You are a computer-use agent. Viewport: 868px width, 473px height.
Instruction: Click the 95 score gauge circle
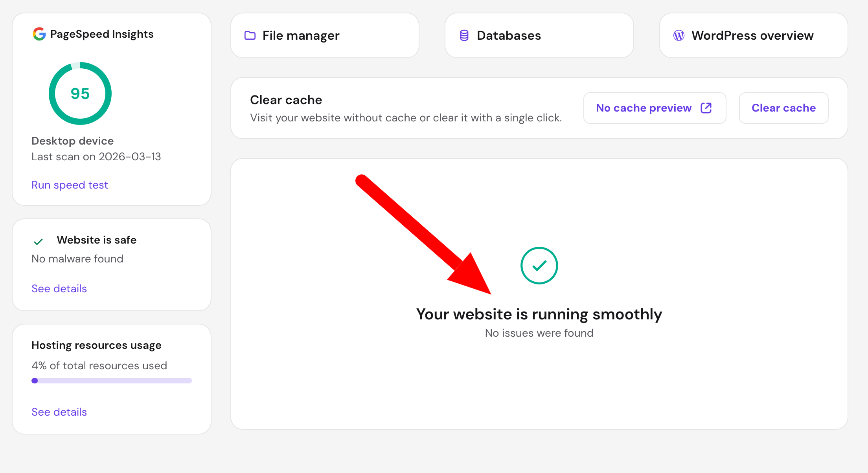click(x=80, y=93)
